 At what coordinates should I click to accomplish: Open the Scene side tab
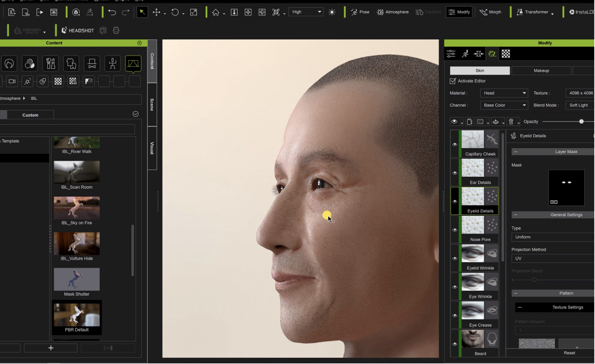click(152, 105)
